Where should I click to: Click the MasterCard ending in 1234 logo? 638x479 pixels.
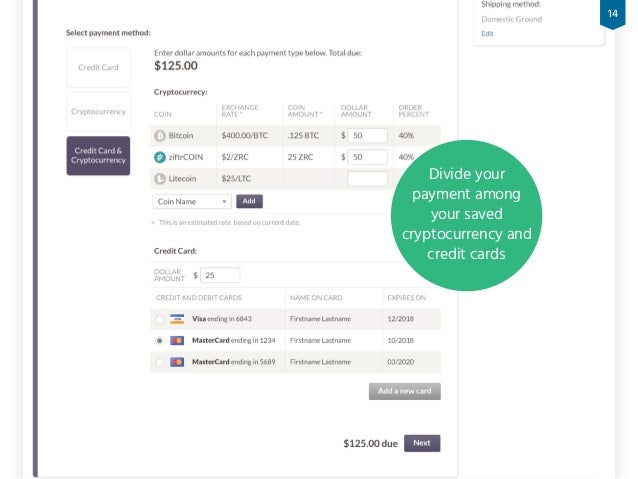pyautogui.click(x=177, y=341)
